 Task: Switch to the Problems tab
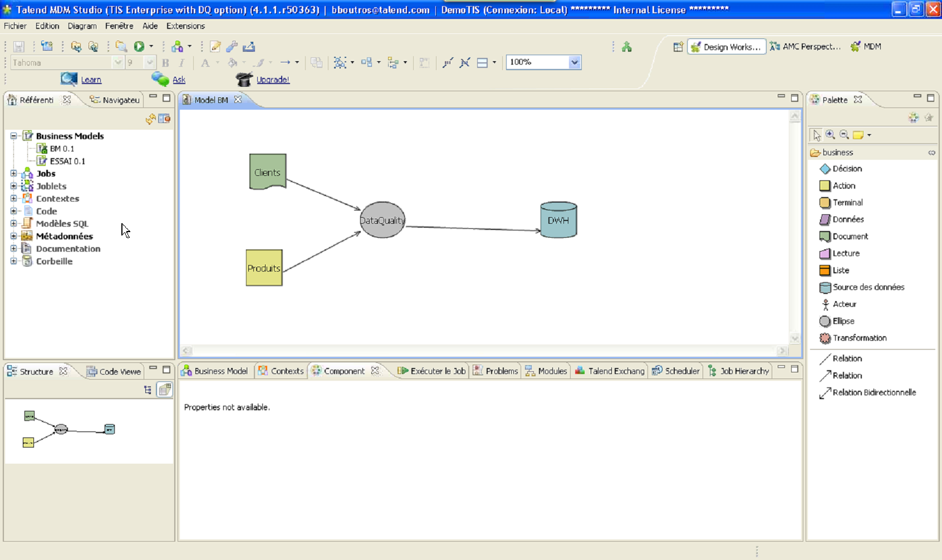point(495,371)
